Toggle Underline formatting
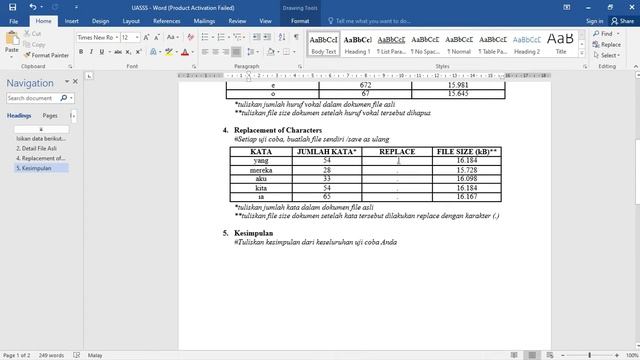640x360 pixels. (x=102, y=52)
